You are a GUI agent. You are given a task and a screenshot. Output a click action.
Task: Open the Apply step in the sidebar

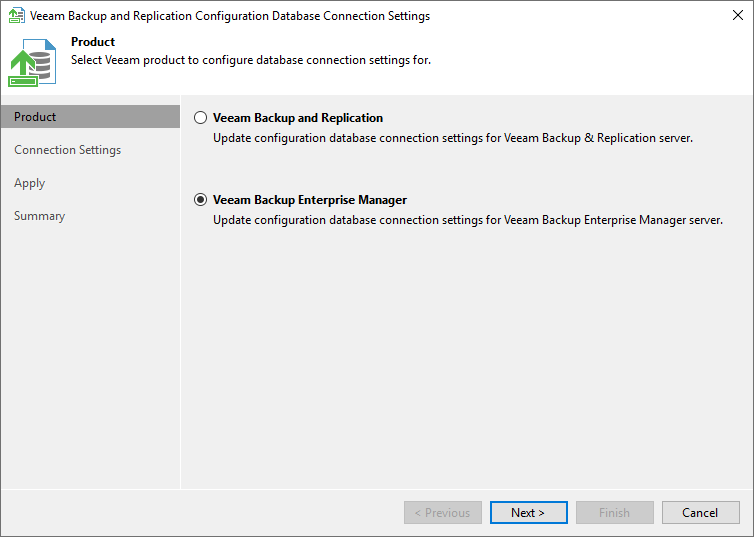(x=30, y=183)
